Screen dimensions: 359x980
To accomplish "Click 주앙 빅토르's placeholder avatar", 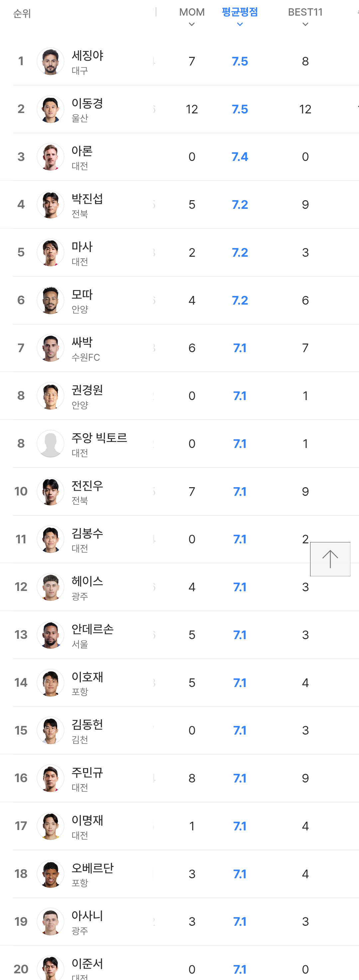I will (50, 444).
